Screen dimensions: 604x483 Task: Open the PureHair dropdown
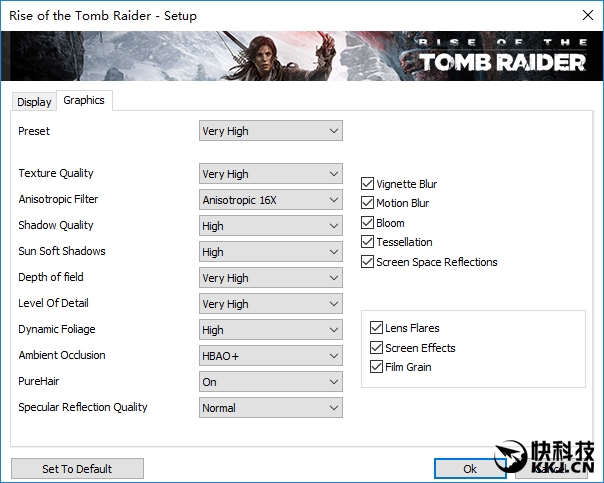coord(270,382)
